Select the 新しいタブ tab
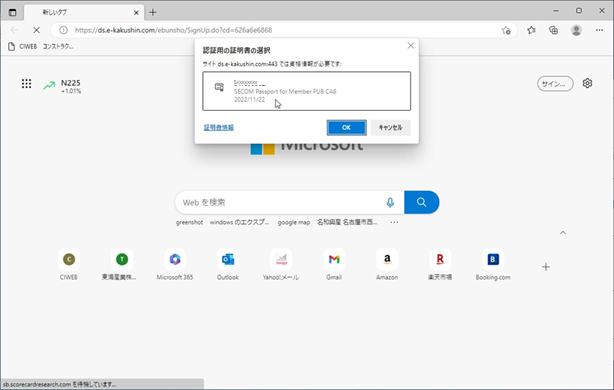 (84, 13)
